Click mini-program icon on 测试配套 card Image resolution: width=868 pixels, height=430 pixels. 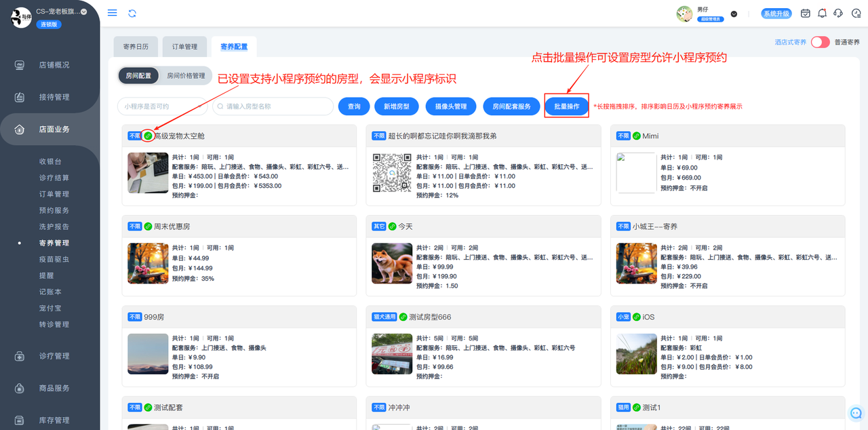pyautogui.click(x=148, y=408)
